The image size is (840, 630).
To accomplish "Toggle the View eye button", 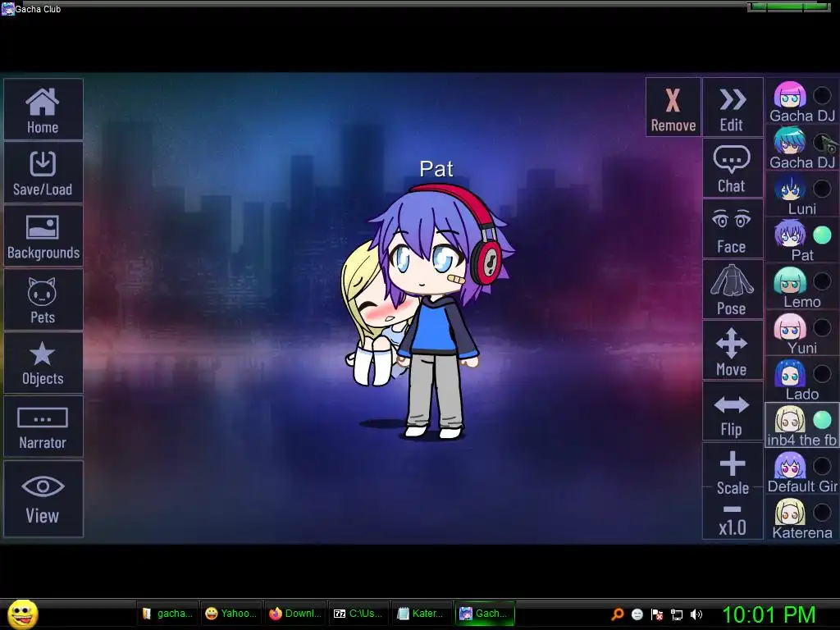I will 43,498.
